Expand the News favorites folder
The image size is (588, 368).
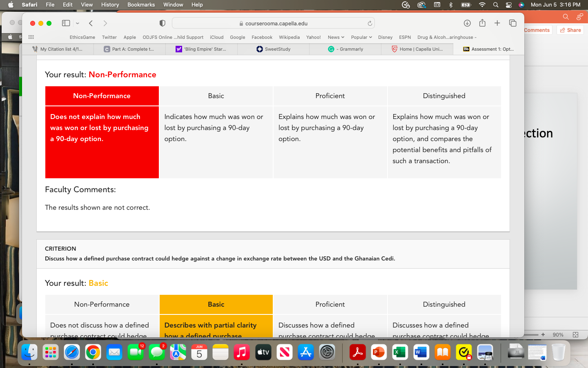click(x=336, y=37)
